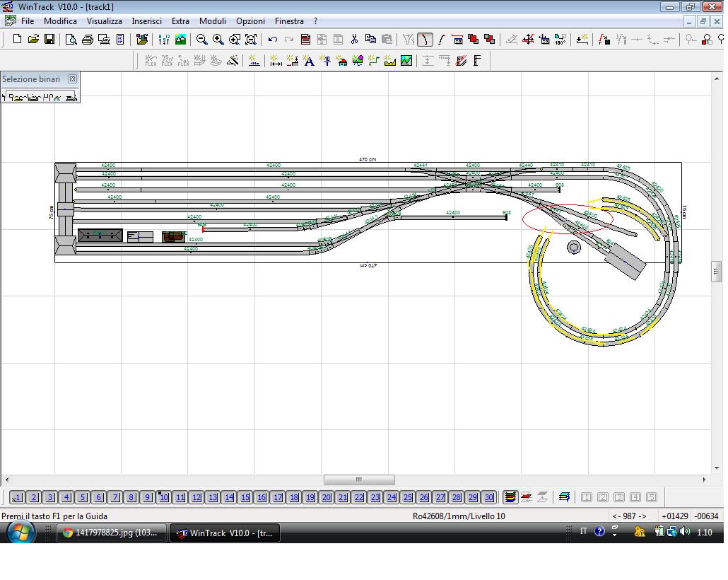Viewport: 728px width, 580px height.
Task: Click the volume speaker tray icon
Action: click(684, 532)
